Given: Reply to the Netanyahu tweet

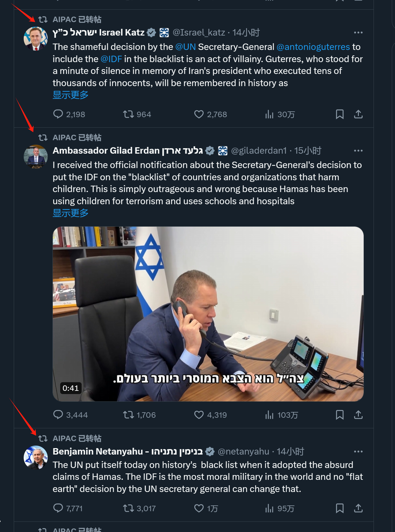Looking at the screenshot, I should [58, 508].
